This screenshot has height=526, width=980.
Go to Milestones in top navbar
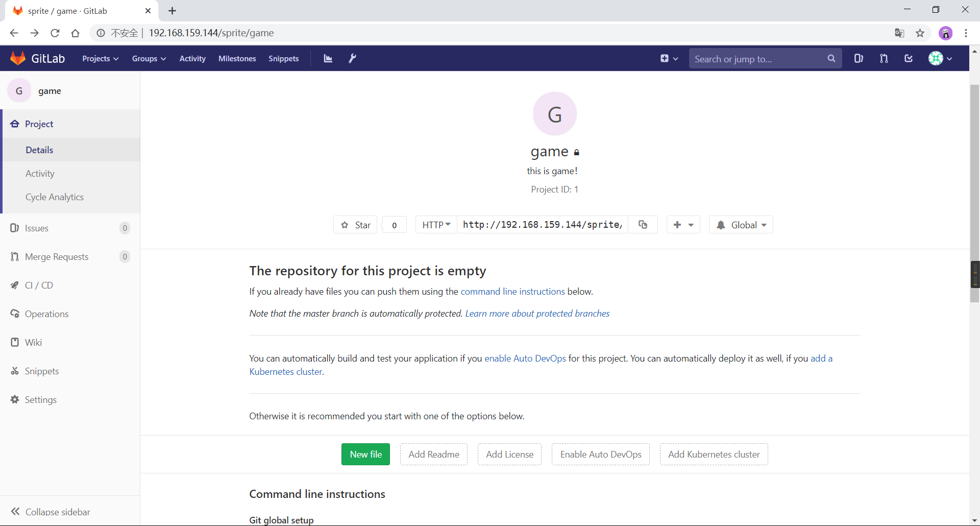point(237,59)
